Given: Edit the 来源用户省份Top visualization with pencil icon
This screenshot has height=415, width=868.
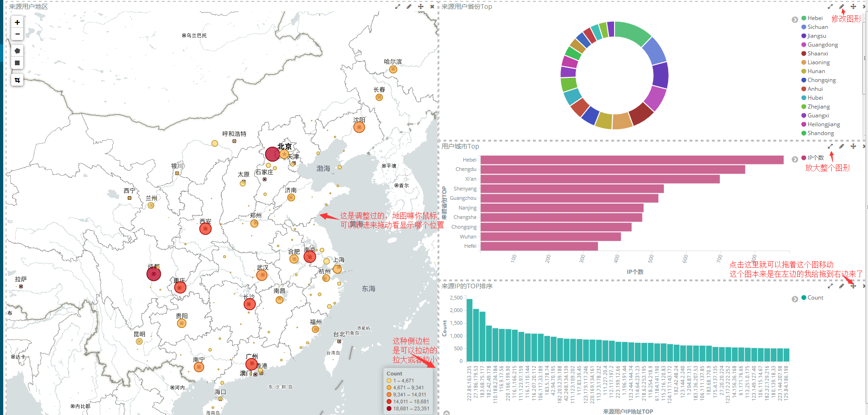Looking at the screenshot, I should (841, 7).
